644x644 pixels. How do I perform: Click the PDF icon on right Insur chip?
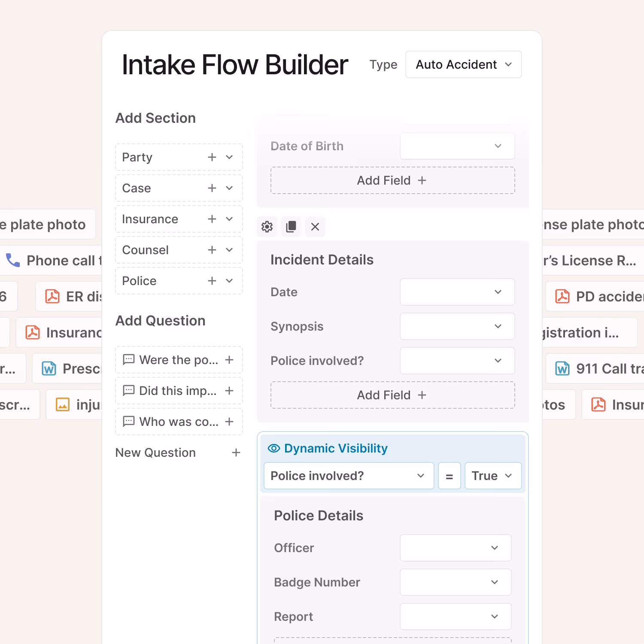598,404
